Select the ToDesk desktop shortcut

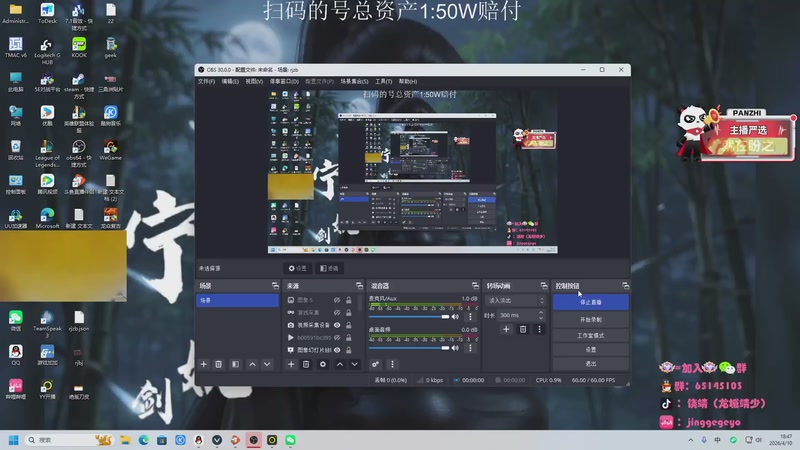[x=47, y=13]
